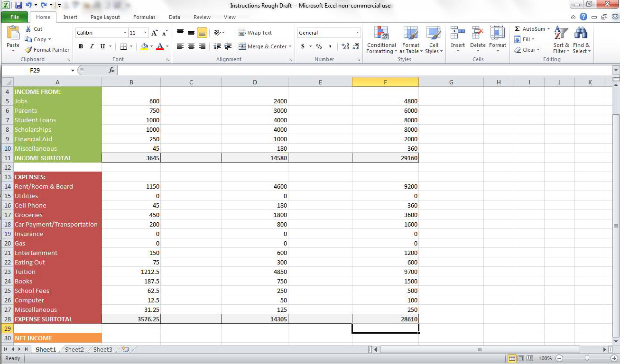Toggle the Bottom Align button
The image size is (620, 364).
[202, 33]
